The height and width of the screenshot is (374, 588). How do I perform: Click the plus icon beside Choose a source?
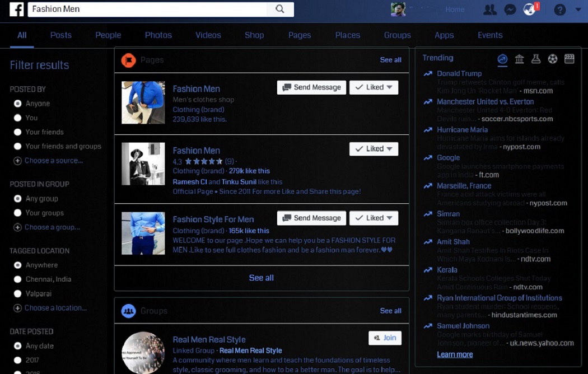[x=17, y=161]
